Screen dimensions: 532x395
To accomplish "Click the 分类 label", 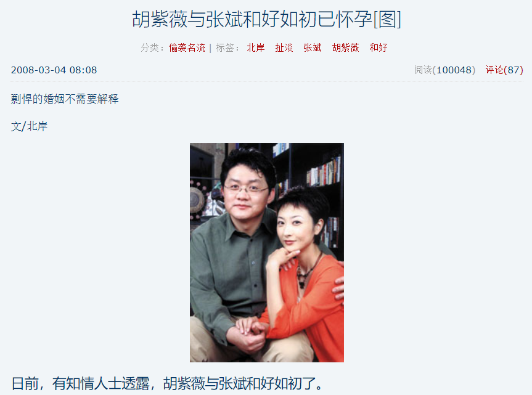I will point(150,47).
